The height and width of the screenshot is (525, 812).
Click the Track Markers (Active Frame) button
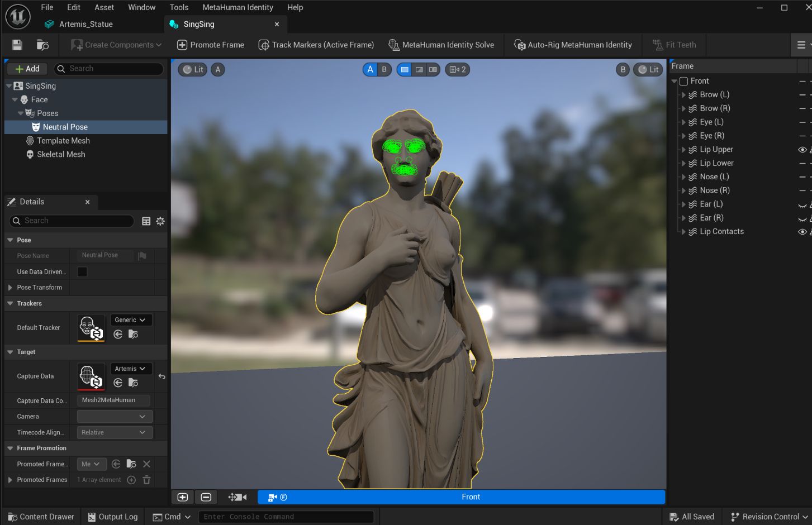pyautogui.click(x=316, y=45)
